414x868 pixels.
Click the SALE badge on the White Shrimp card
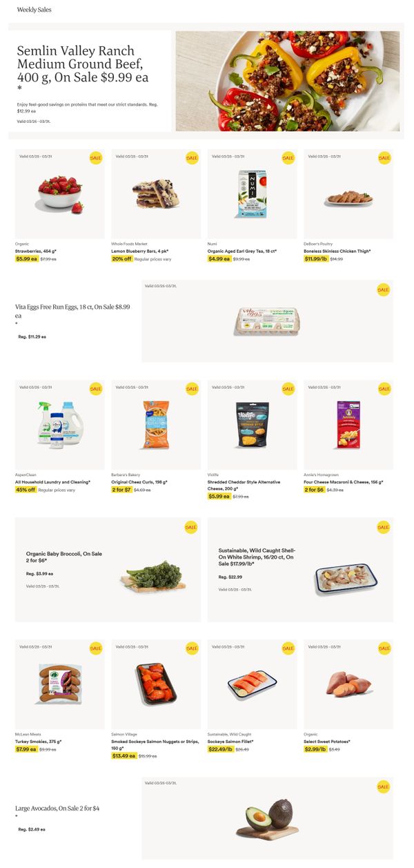click(x=383, y=528)
